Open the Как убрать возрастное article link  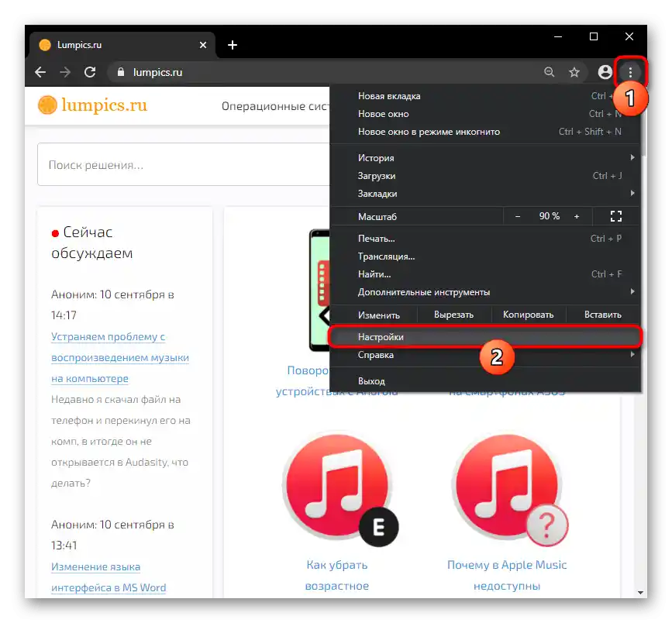[x=337, y=576]
